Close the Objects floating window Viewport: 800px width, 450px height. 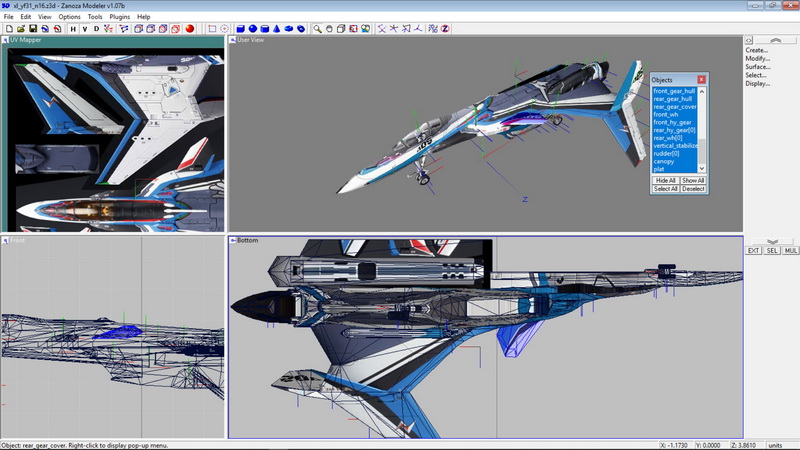(x=702, y=80)
